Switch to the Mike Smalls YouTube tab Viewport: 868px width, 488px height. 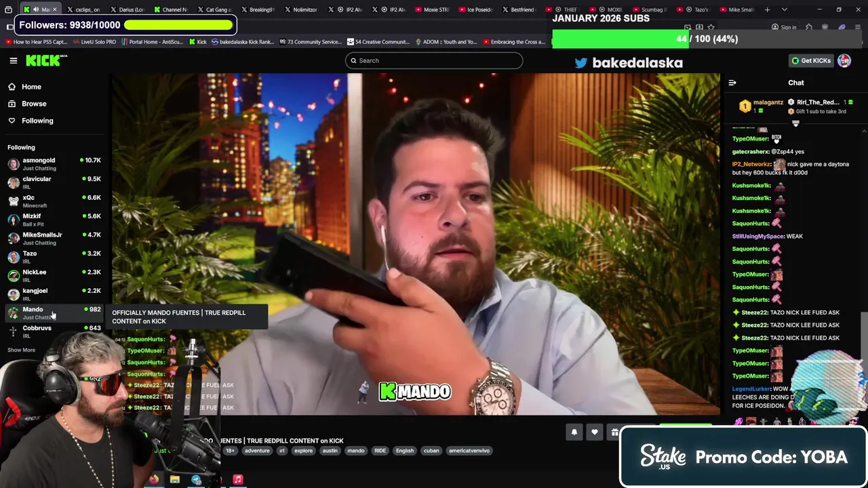point(736,9)
